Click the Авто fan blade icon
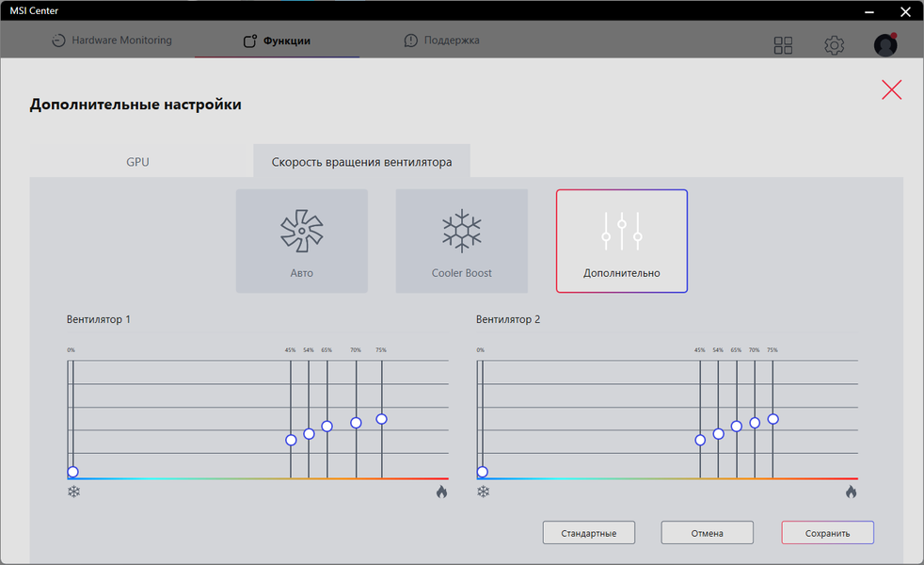 pyautogui.click(x=302, y=231)
